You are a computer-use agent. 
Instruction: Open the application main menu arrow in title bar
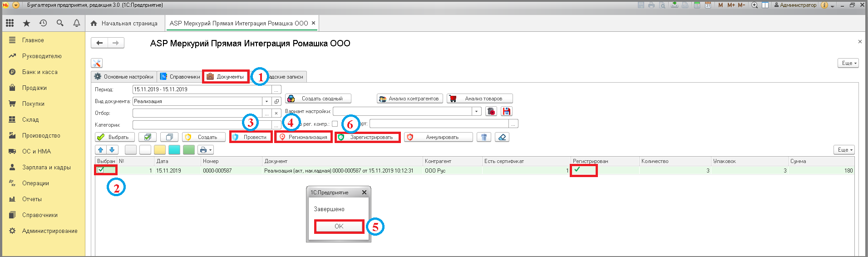(x=16, y=5)
